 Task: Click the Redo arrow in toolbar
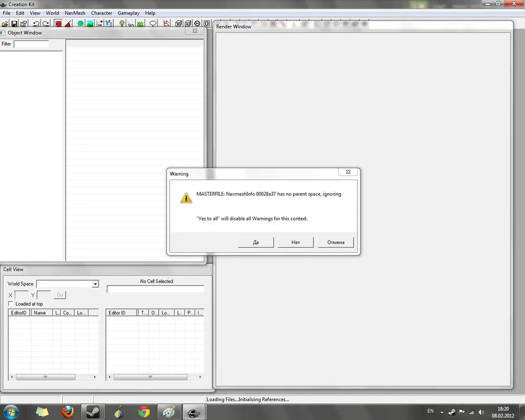[x=46, y=24]
